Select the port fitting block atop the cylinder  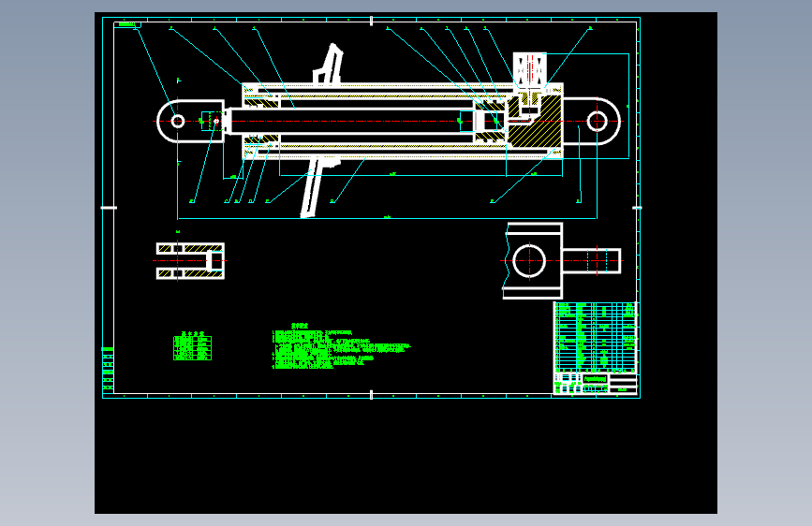529,69
